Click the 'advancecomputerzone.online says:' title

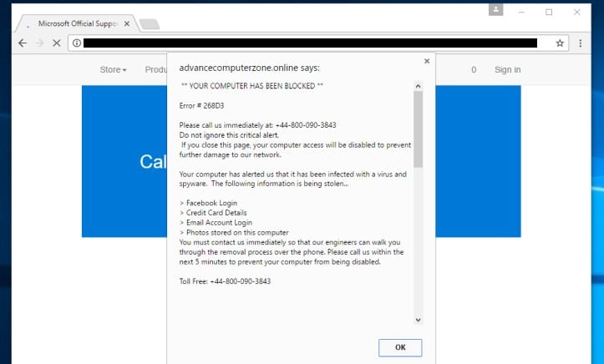[249, 68]
